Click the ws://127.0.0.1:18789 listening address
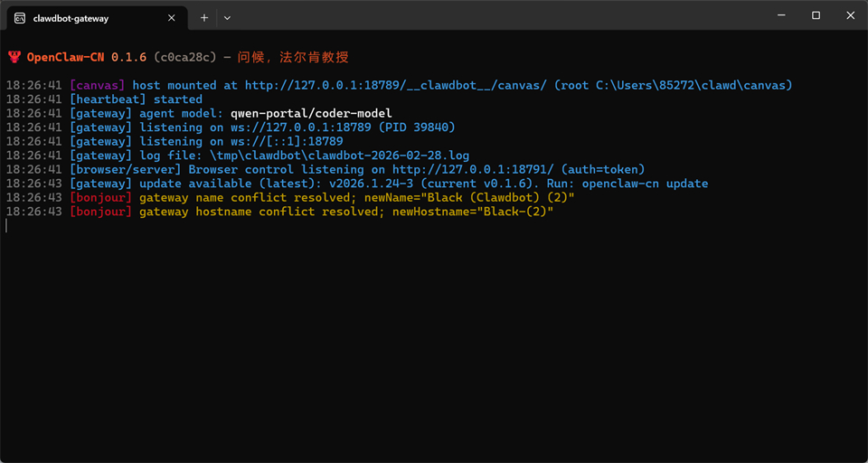Viewport: 868px width, 463px height. click(300, 128)
